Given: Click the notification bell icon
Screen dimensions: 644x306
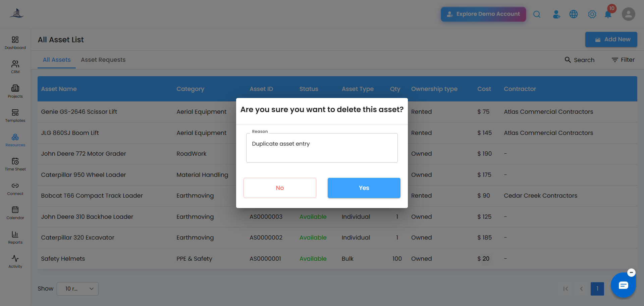Looking at the screenshot, I should point(608,14).
